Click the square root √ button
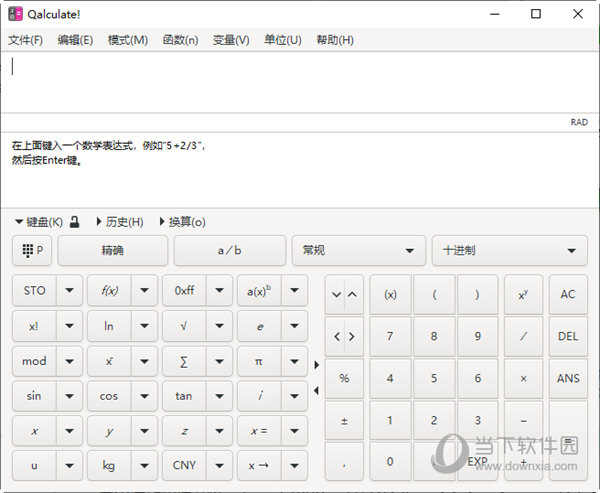This screenshot has height=493, width=600. pyautogui.click(x=184, y=326)
